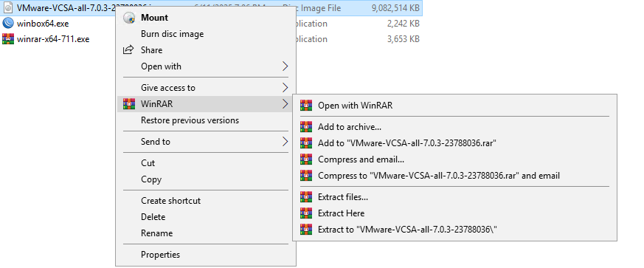Click the WinRAR icon beside Extract files...
The image size is (644, 268).
(306, 197)
